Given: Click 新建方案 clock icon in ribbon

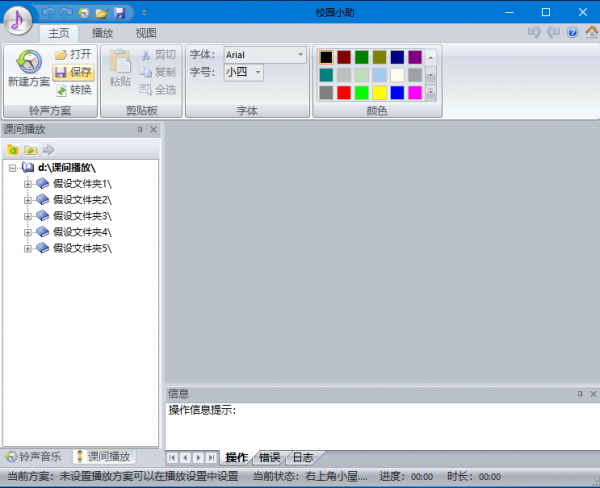Looking at the screenshot, I should tap(28, 66).
